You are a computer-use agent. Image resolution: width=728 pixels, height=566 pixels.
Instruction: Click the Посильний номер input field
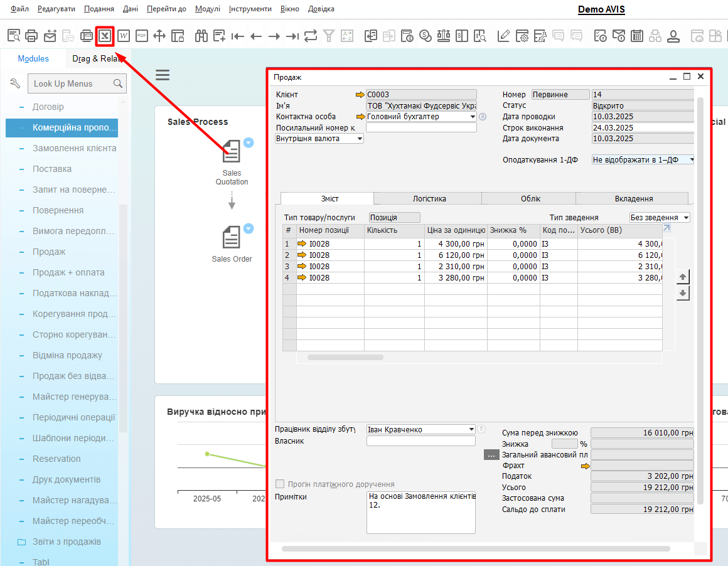click(x=420, y=127)
